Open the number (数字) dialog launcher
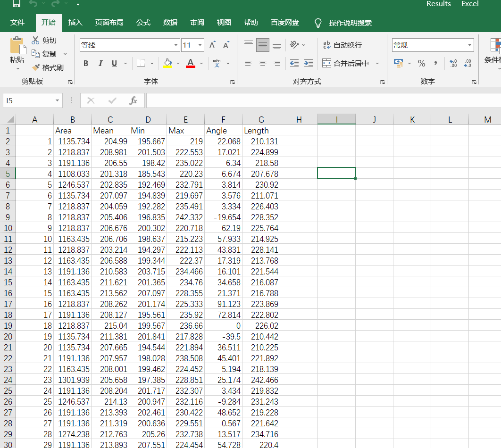The height and width of the screenshot is (448, 501). tap(474, 82)
